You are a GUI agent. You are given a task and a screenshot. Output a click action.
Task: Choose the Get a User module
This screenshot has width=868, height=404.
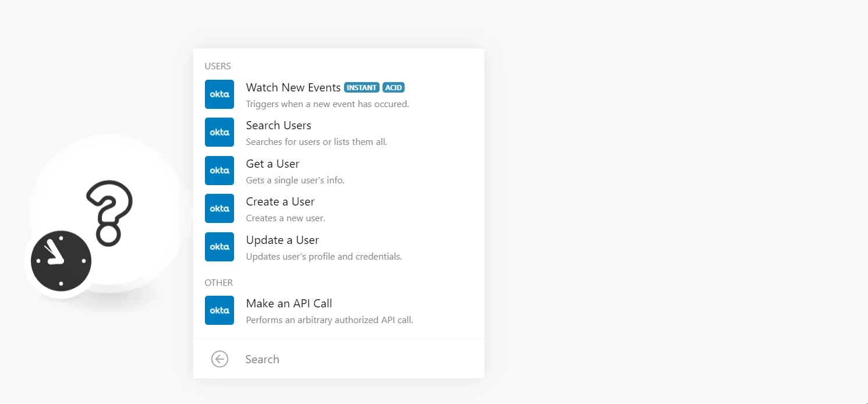pyautogui.click(x=339, y=171)
